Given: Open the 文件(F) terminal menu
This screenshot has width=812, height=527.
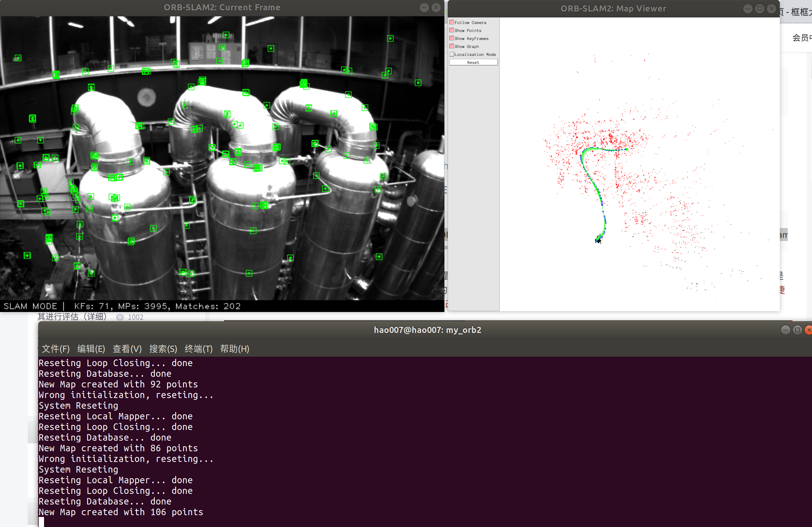Looking at the screenshot, I should (x=56, y=349).
